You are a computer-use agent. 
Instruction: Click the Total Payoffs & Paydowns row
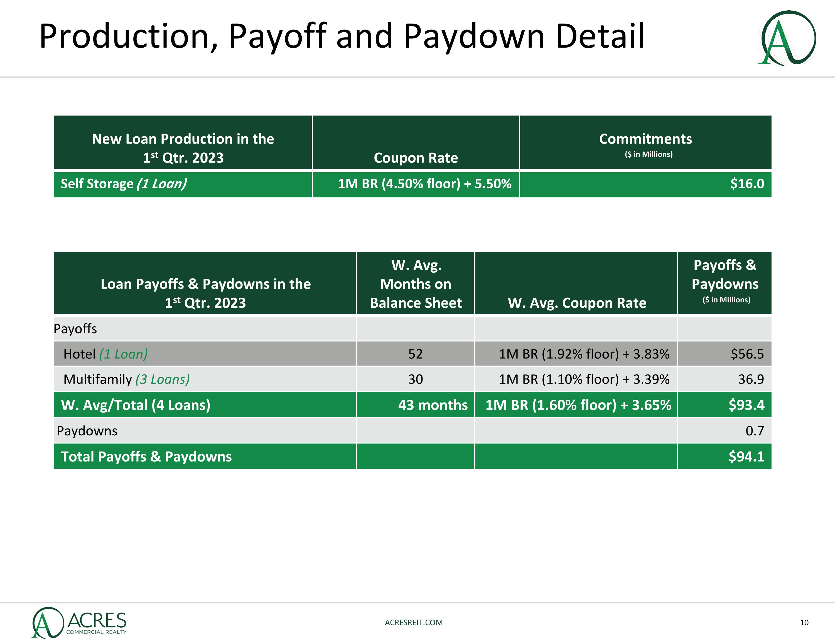tap(146, 456)
